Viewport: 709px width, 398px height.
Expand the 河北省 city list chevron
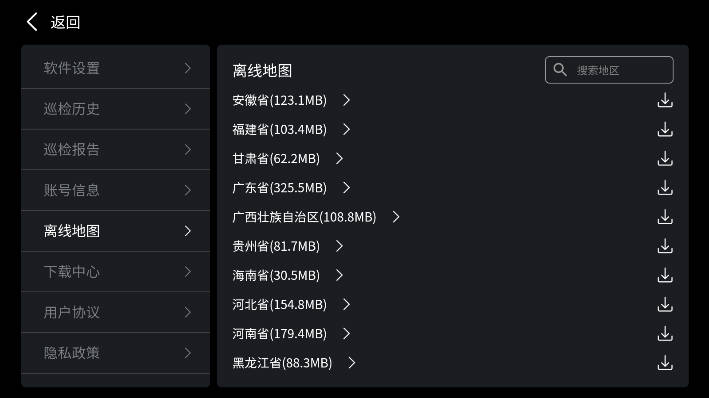[346, 304]
